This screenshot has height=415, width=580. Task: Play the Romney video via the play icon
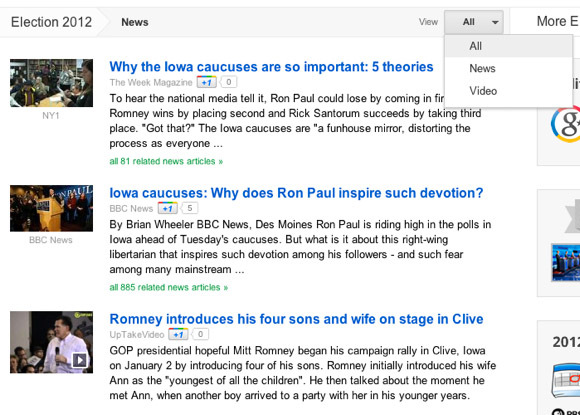[80, 360]
